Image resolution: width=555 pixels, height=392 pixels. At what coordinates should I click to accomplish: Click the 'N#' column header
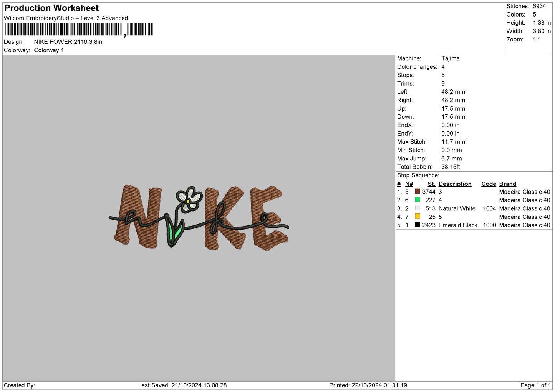pos(409,184)
